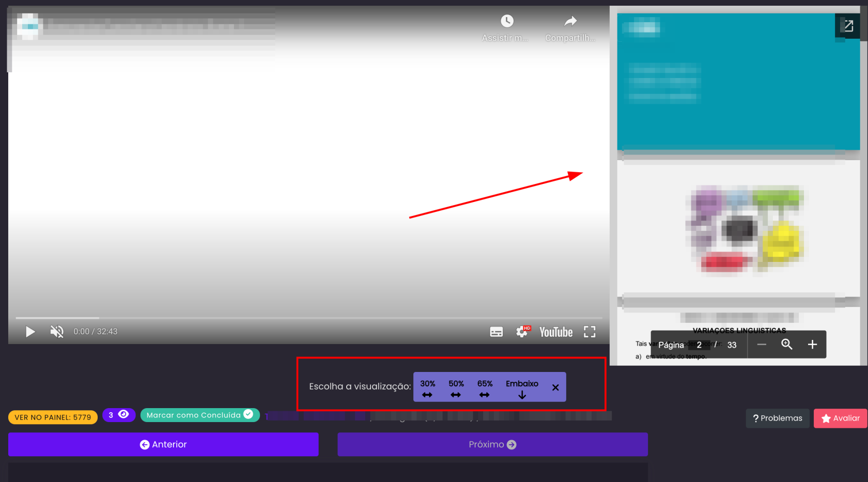This screenshot has width=868, height=482.
Task: Mark lesson as Concluída
Action: click(x=199, y=415)
